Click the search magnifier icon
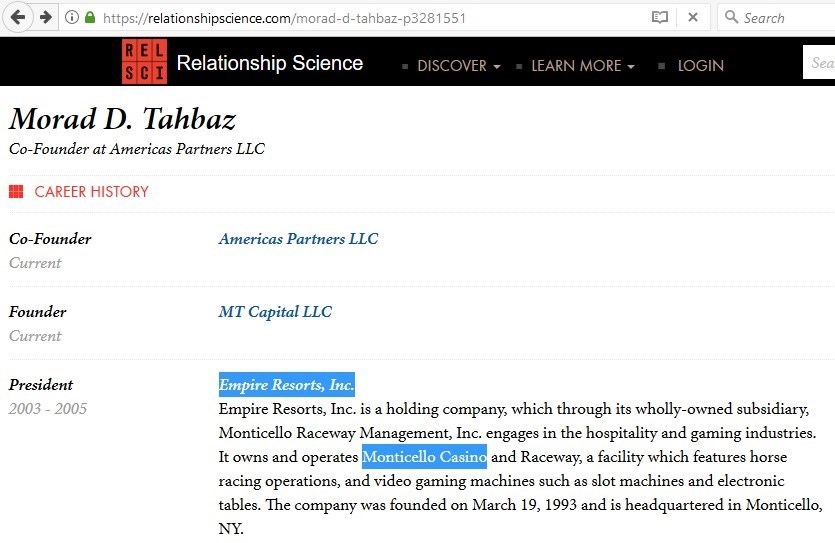The height and width of the screenshot is (543, 835). [732, 17]
